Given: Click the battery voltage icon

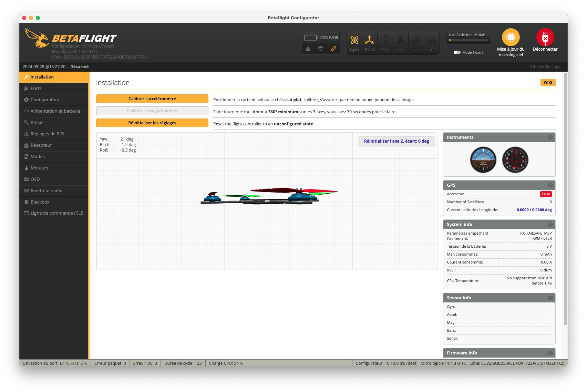Looking at the screenshot, I should point(310,37).
